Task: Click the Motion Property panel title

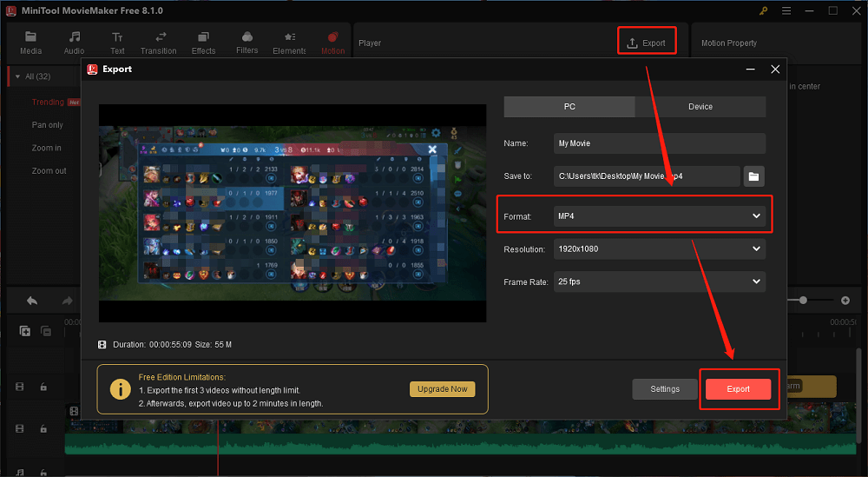Action: click(x=728, y=43)
